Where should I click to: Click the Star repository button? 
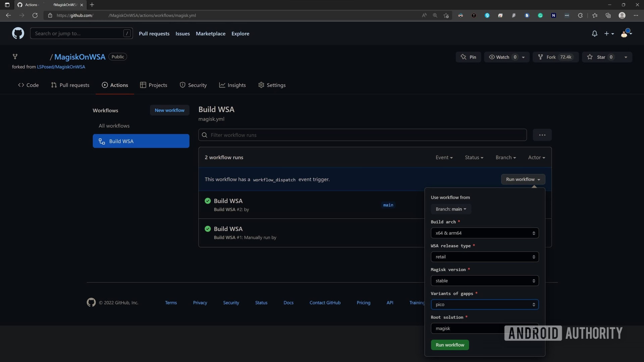(601, 57)
